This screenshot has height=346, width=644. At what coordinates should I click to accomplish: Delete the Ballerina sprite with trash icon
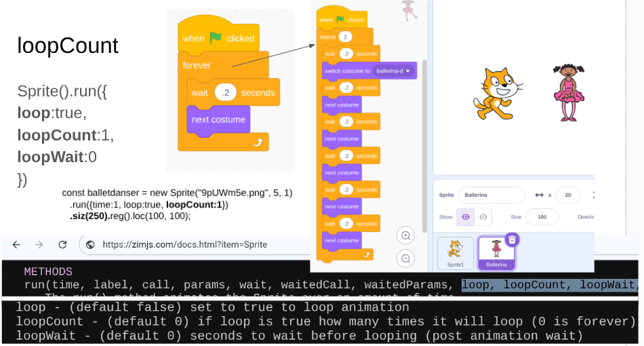(512, 239)
